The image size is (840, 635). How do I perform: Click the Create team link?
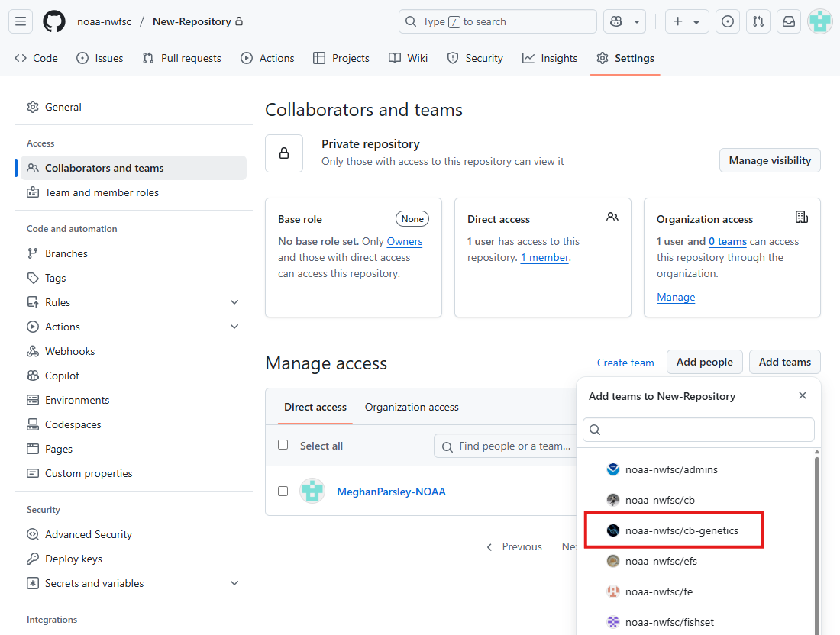point(625,363)
